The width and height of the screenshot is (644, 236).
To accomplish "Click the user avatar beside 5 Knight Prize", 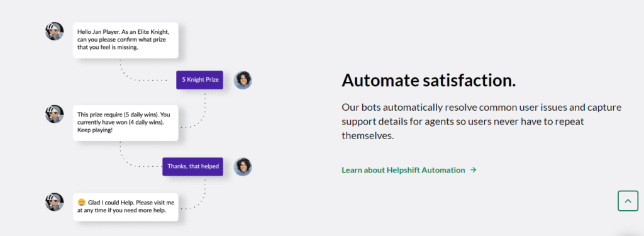I will click(x=243, y=80).
